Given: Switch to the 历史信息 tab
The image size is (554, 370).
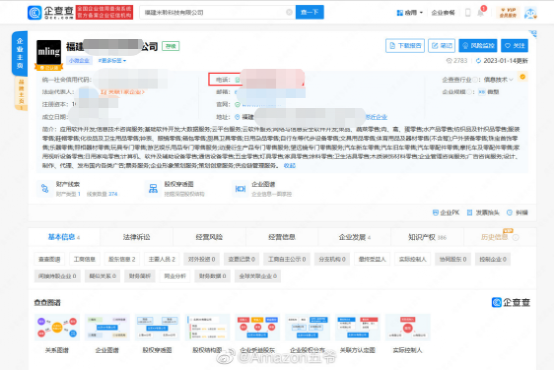Looking at the screenshot, I should (x=500, y=237).
